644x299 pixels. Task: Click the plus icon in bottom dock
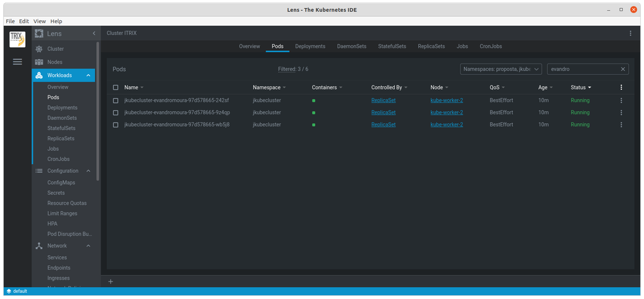[111, 281]
